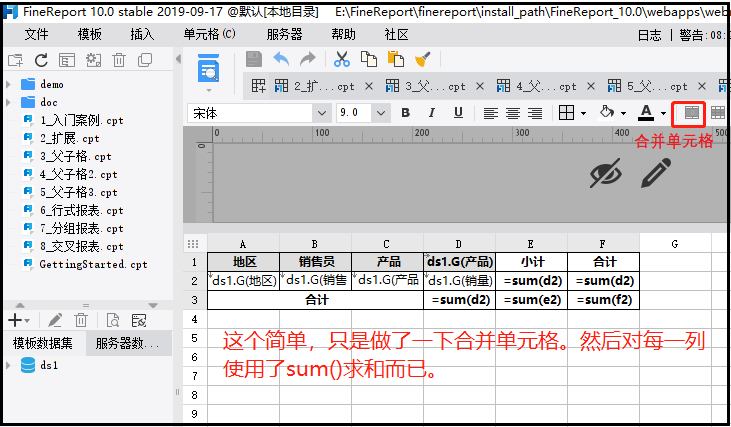Click the trash icon above the file tree
This screenshot has height=427, width=731.
(119, 60)
